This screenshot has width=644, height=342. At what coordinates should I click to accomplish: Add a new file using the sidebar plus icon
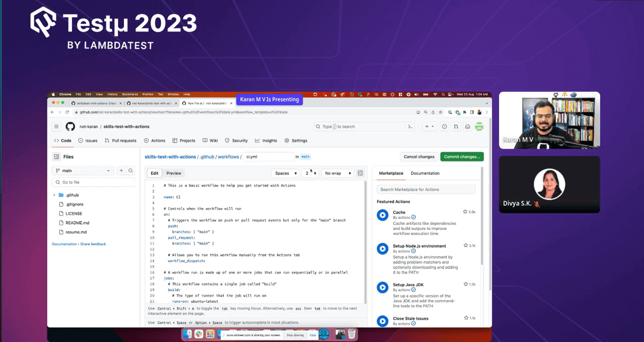(121, 171)
